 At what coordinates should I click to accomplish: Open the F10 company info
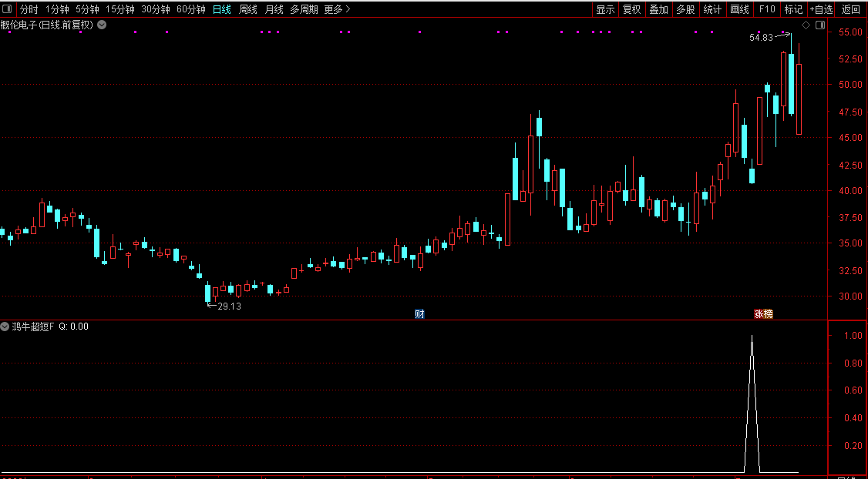767,9
